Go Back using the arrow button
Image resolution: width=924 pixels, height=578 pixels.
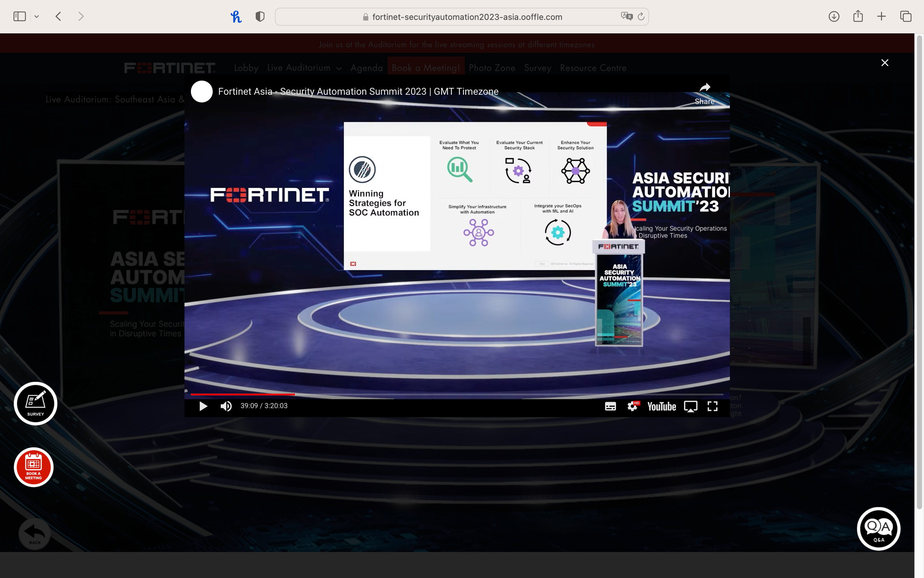click(35, 533)
